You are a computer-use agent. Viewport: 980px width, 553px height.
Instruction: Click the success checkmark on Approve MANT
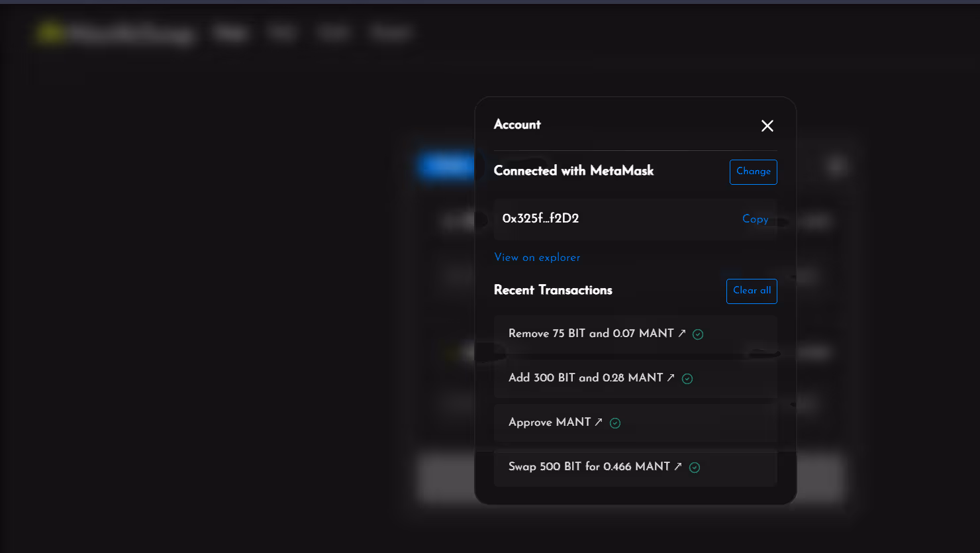[615, 423]
